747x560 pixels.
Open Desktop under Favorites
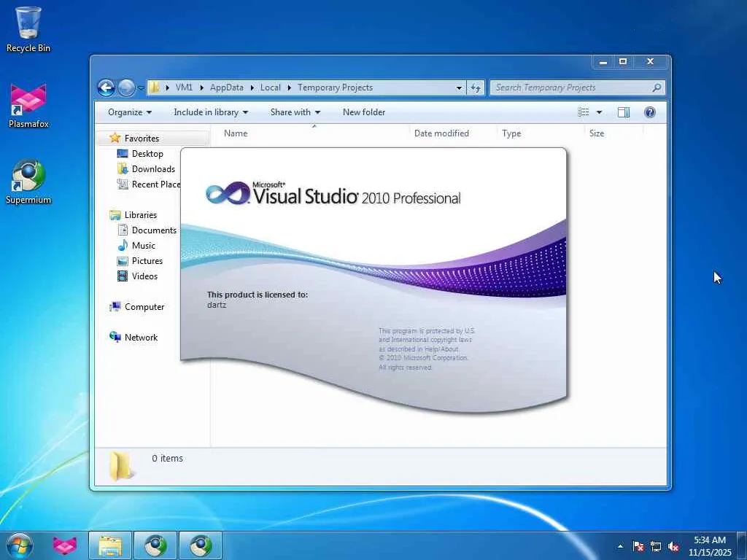click(x=147, y=154)
